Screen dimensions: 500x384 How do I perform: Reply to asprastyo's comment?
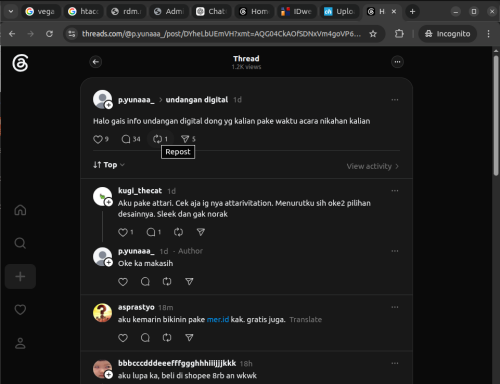click(145, 338)
